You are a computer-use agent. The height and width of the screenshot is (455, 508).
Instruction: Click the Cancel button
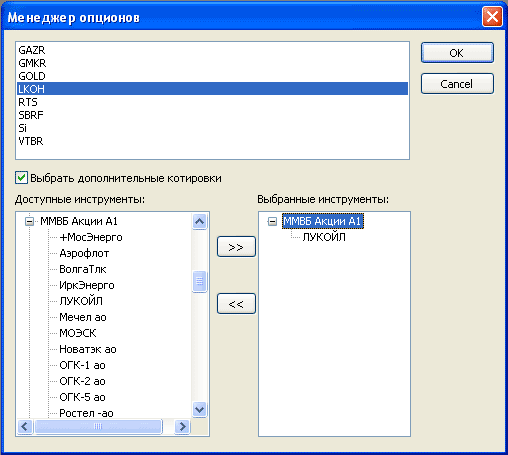click(457, 84)
